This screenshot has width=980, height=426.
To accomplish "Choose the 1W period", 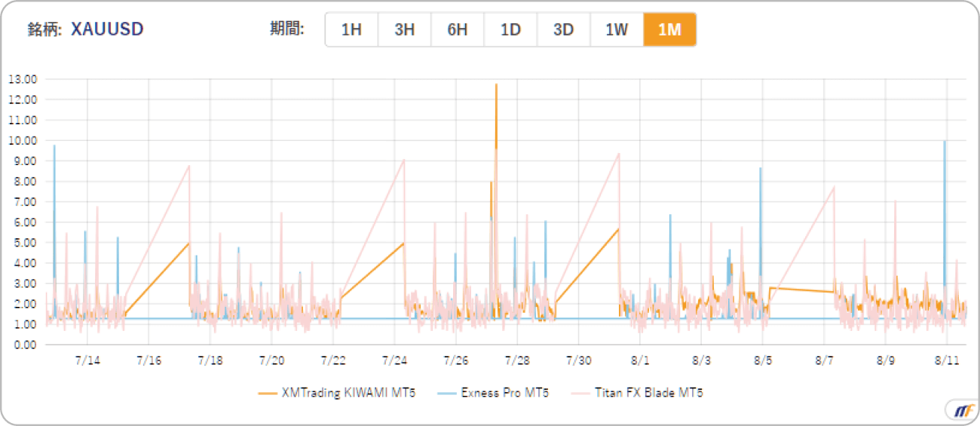I will 617,30.
